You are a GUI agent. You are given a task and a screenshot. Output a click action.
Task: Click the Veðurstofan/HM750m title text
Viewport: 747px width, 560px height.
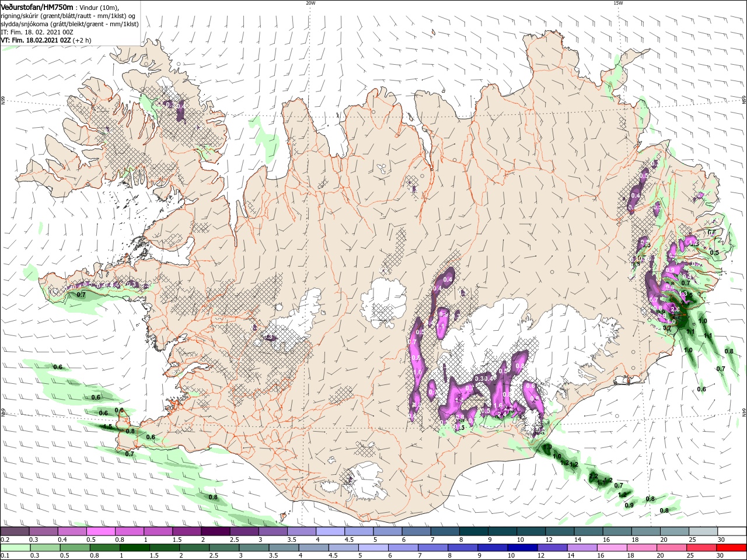pos(36,7)
